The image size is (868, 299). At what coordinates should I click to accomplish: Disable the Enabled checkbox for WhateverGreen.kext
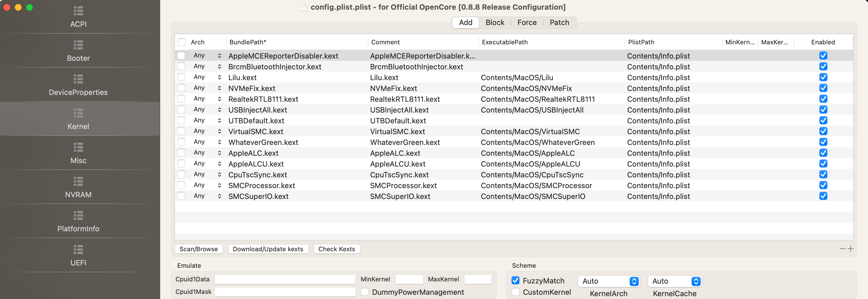pyautogui.click(x=823, y=142)
